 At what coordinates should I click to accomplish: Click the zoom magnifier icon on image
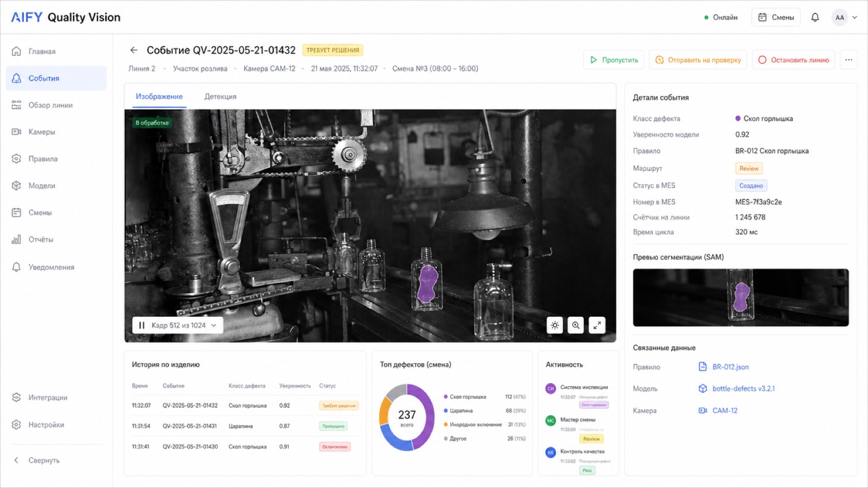tap(576, 325)
